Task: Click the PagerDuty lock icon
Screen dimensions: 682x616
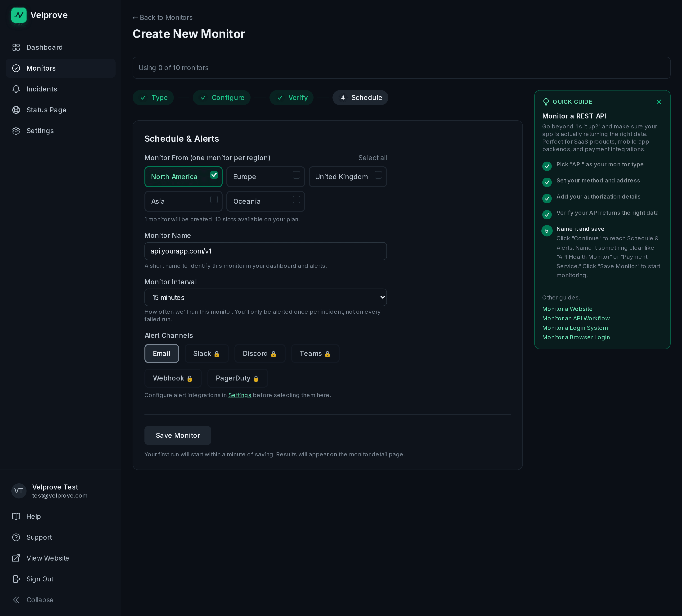Action: [x=256, y=379]
